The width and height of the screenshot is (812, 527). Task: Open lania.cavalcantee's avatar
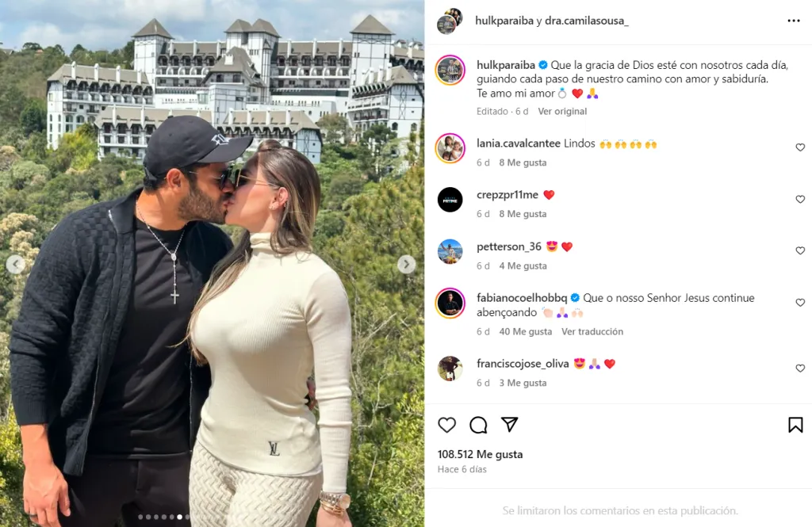(x=450, y=148)
